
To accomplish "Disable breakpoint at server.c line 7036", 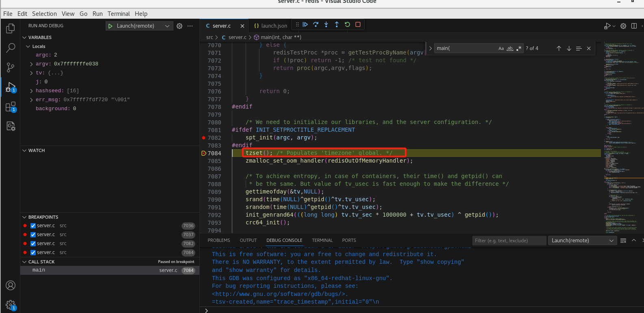I will tap(33, 226).
